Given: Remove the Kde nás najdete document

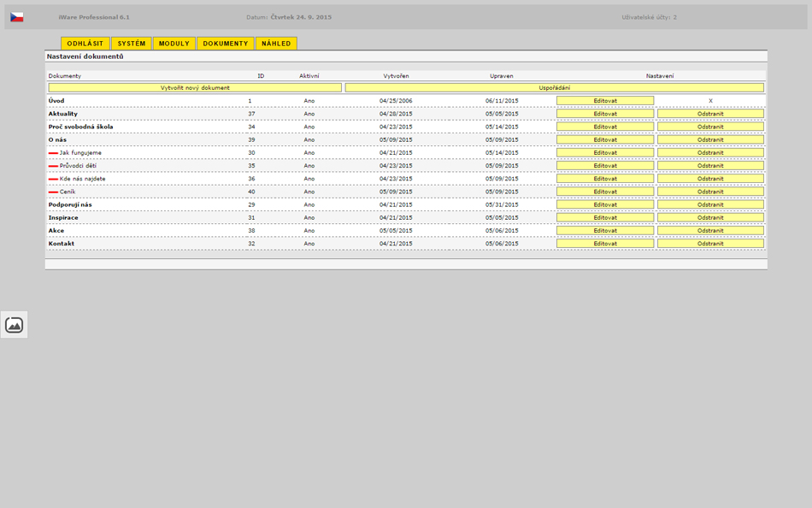Looking at the screenshot, I should click(710, 179).
